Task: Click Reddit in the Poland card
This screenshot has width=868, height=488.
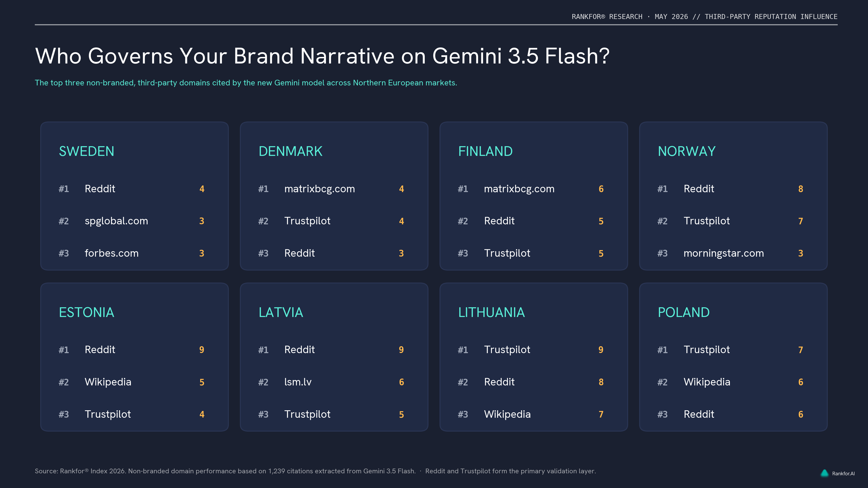Action: [x=699, y=414]
